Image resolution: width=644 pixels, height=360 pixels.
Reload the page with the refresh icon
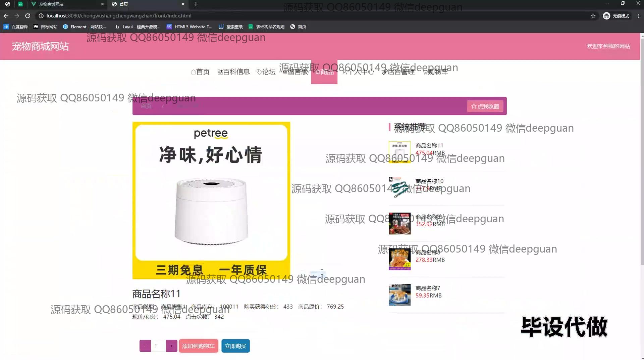[x=28, y=16]
